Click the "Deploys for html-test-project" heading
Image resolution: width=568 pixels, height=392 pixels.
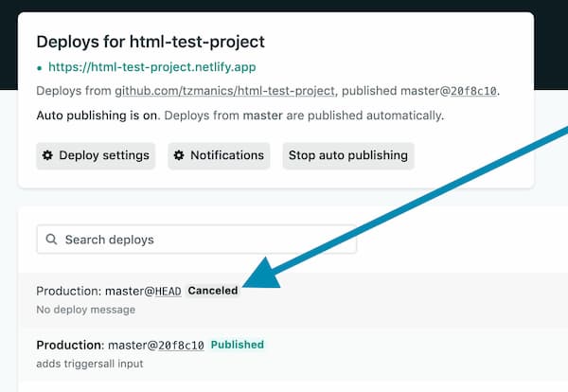click(151, 42)
